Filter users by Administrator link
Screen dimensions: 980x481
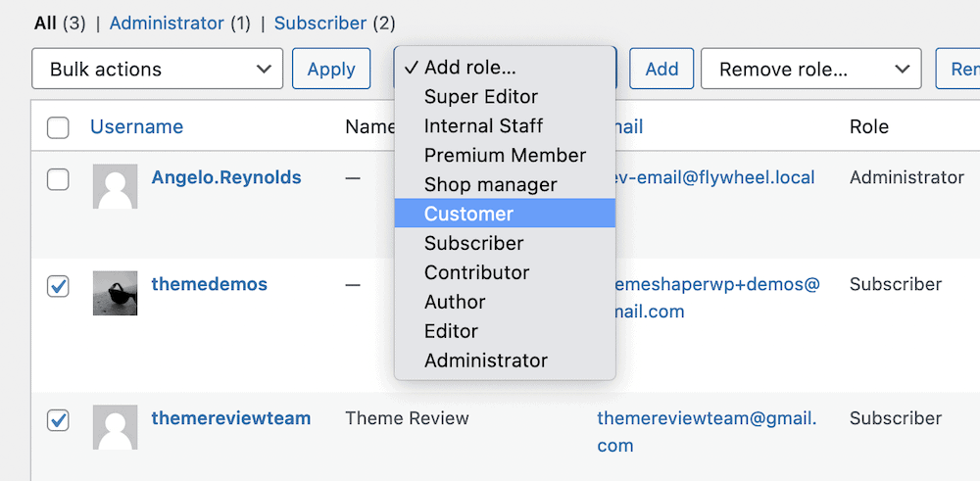point(167,24)
